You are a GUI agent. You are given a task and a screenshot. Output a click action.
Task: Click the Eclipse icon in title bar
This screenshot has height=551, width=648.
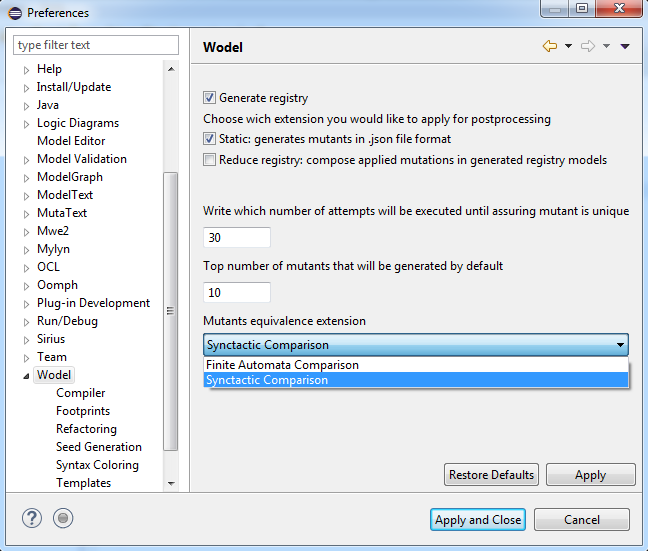[x=15, y=13]
